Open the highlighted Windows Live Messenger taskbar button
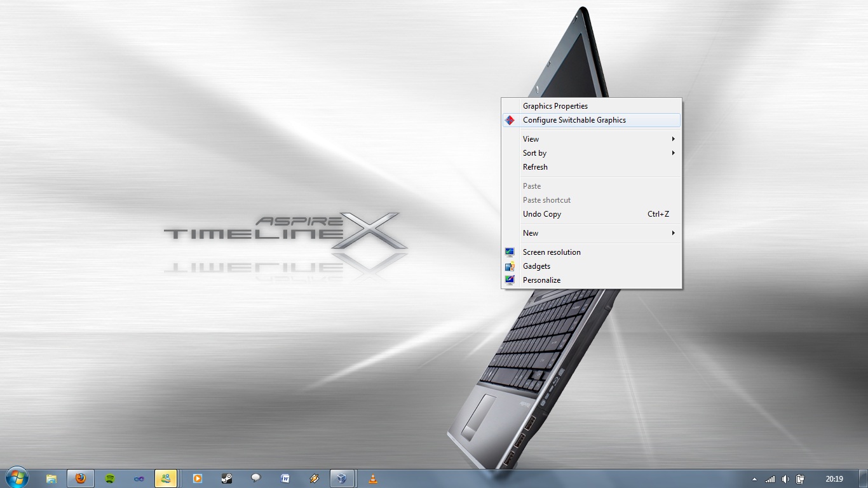 (166, 478)
